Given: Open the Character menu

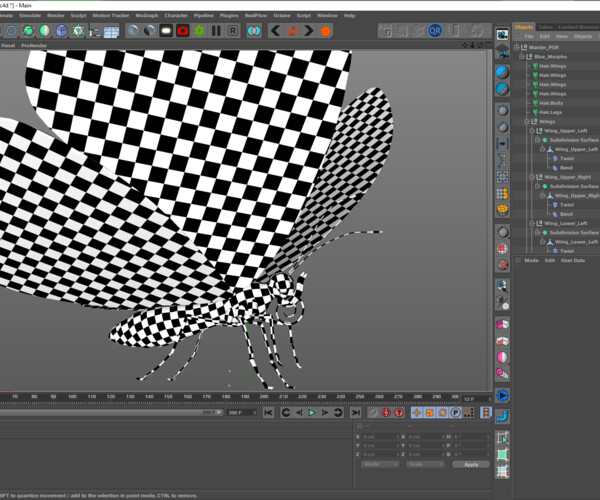Looking at the screenshot, I should [x=176, y=15].
